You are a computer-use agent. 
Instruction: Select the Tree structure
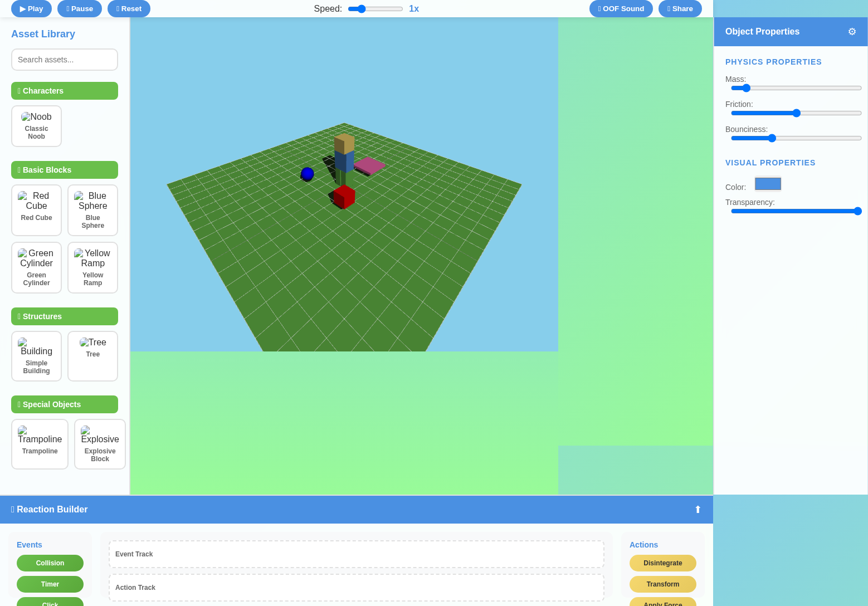pyautogui.click(x=92, y=356)
